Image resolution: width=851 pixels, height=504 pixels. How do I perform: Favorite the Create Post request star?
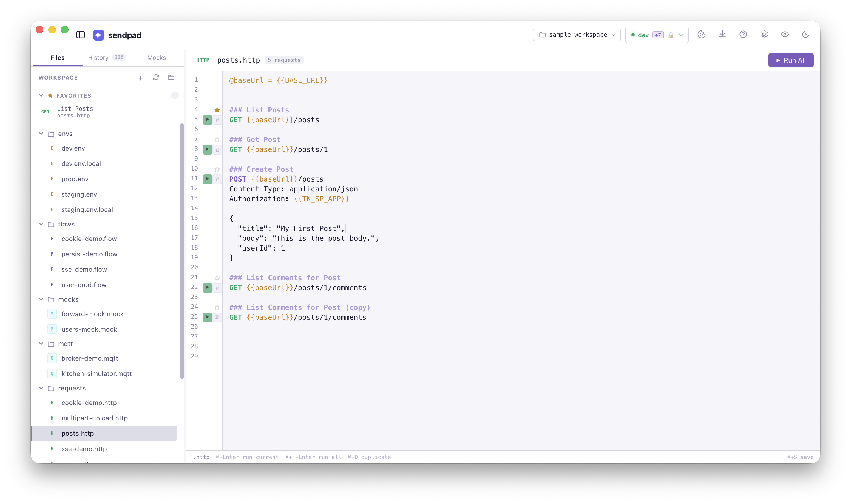[x=217, y=169]
